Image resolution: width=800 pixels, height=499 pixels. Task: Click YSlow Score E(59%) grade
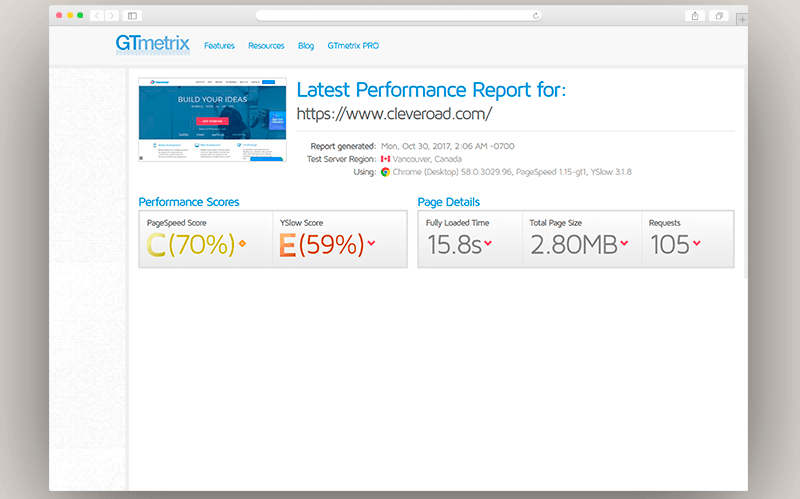pos(321,244)
